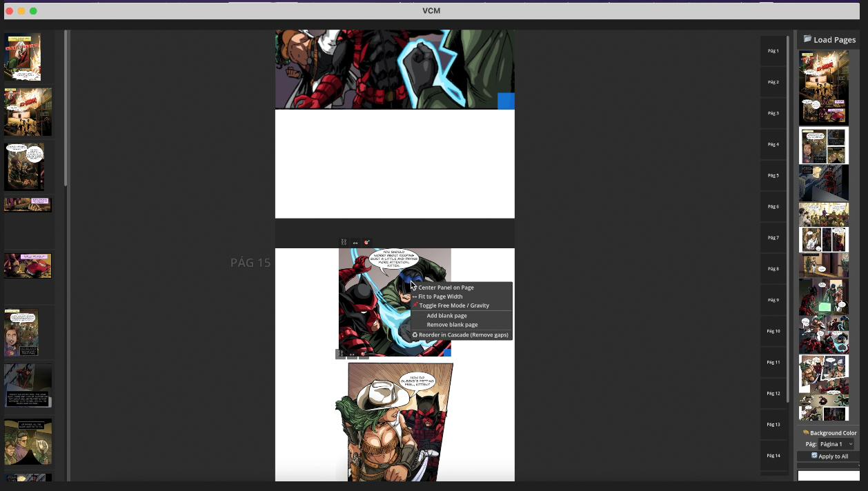Select the cowgirl comic panel on canvas
The image size is (868, 491).
394,421
